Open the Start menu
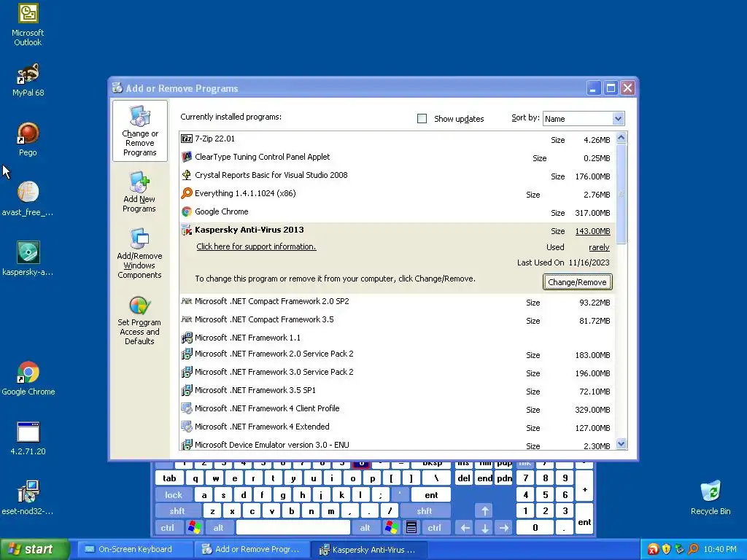 pos(34,549)
